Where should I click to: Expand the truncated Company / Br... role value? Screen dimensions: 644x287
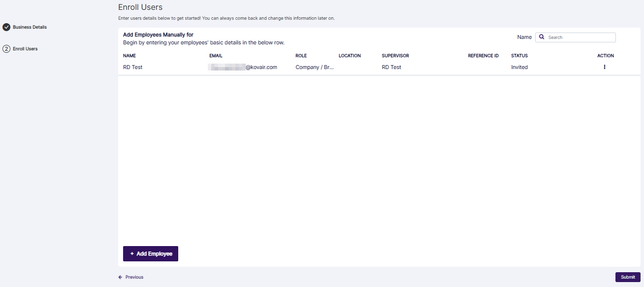click(314, 67)
